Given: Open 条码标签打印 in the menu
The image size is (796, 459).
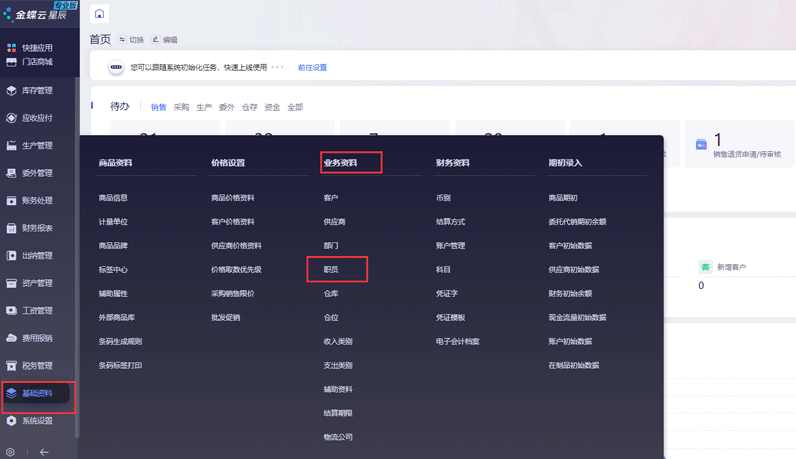Looking at the screenshot, I should tap(120, 365).
